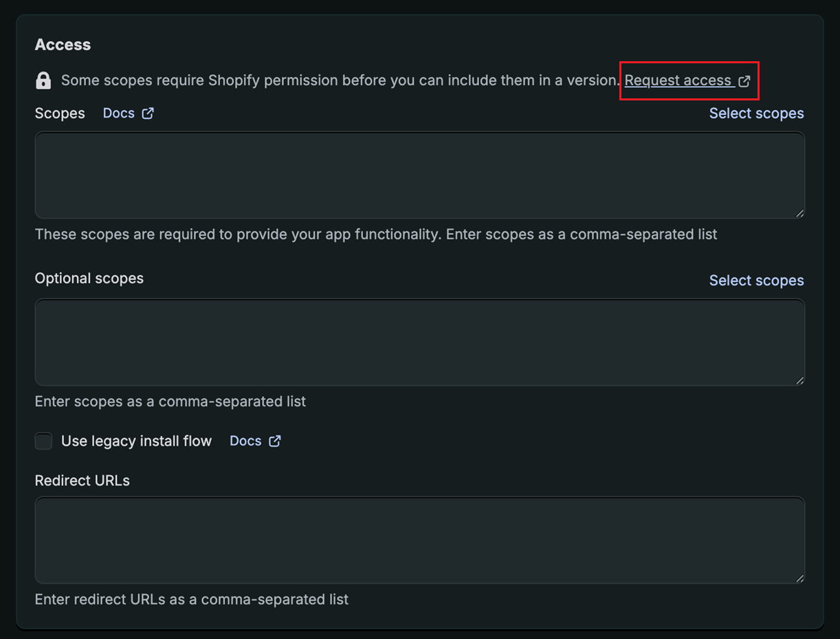This screenshot has height=639, width=840.
Task: Click the lock icon beside the permission notice
Action: (43, 80)
